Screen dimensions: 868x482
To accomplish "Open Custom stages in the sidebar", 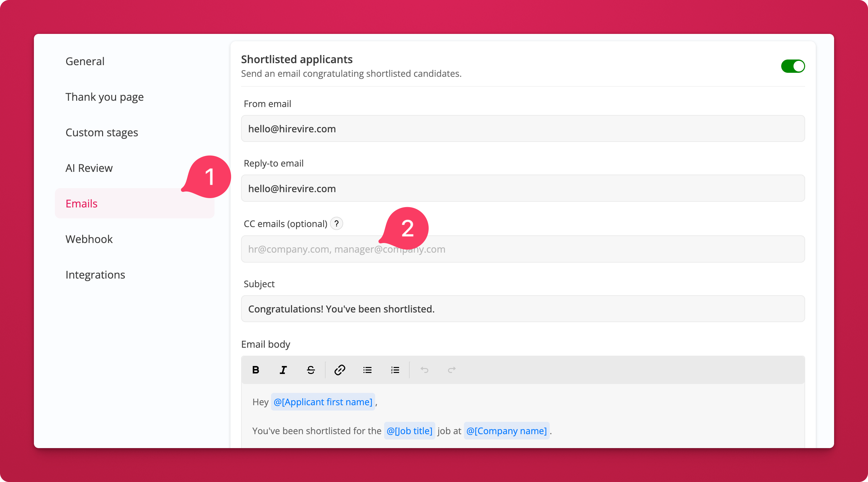I will (102, 132).
